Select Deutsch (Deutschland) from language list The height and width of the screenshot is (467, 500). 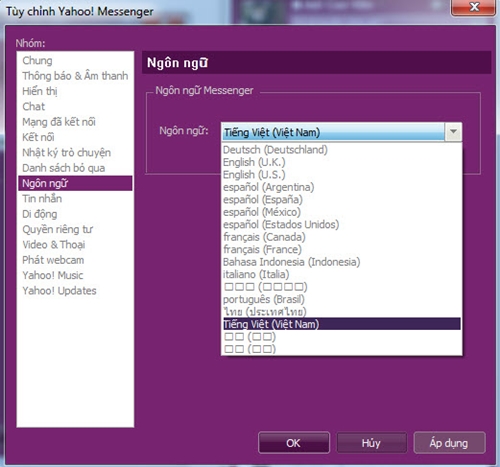pos(341,150)
